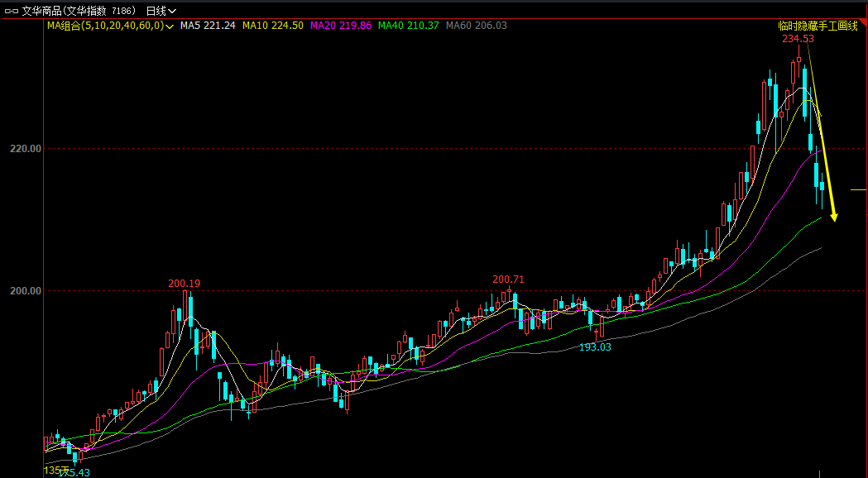868x478 pixels.
Task: Select the gray MA60 206.03 label
Action: coord(477,26)
